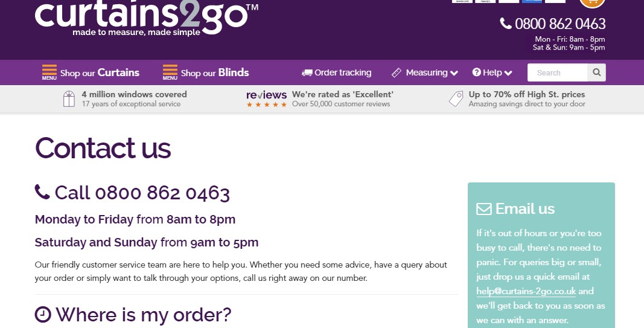Click 'Up to 70% off High St. prices'

click(x=527, y=94)
